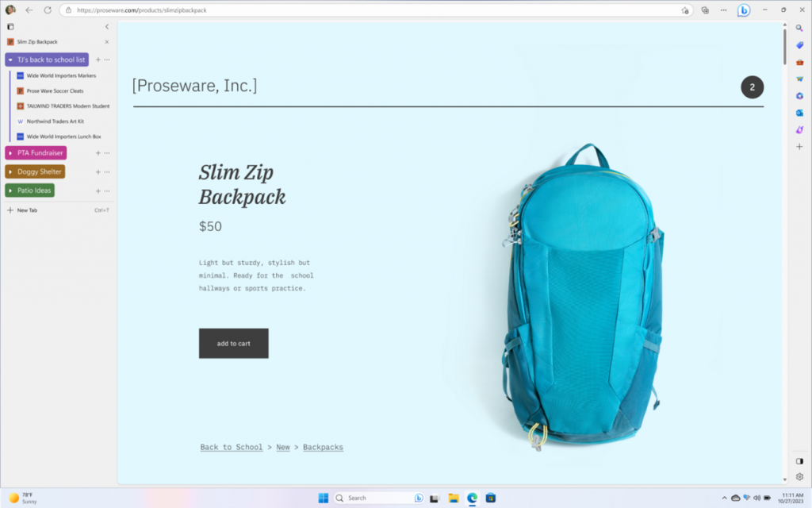
Task: Click the sidebar search icon
Action: [x=799, y=28]
